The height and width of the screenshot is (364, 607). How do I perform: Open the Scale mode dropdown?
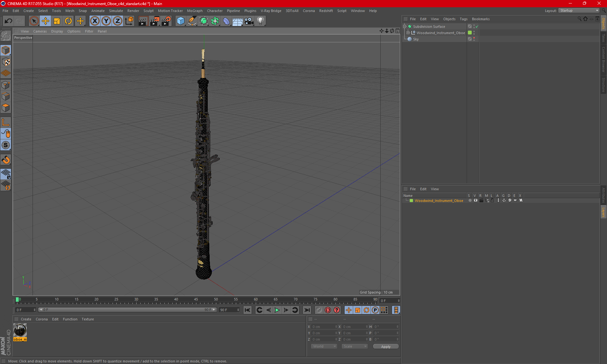[x=355, y=346]
